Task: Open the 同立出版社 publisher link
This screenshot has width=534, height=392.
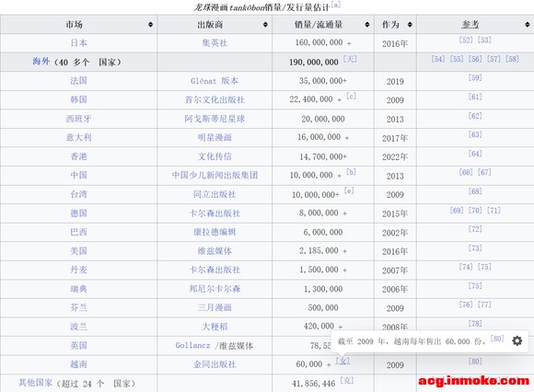Action: tap(215, 194)
